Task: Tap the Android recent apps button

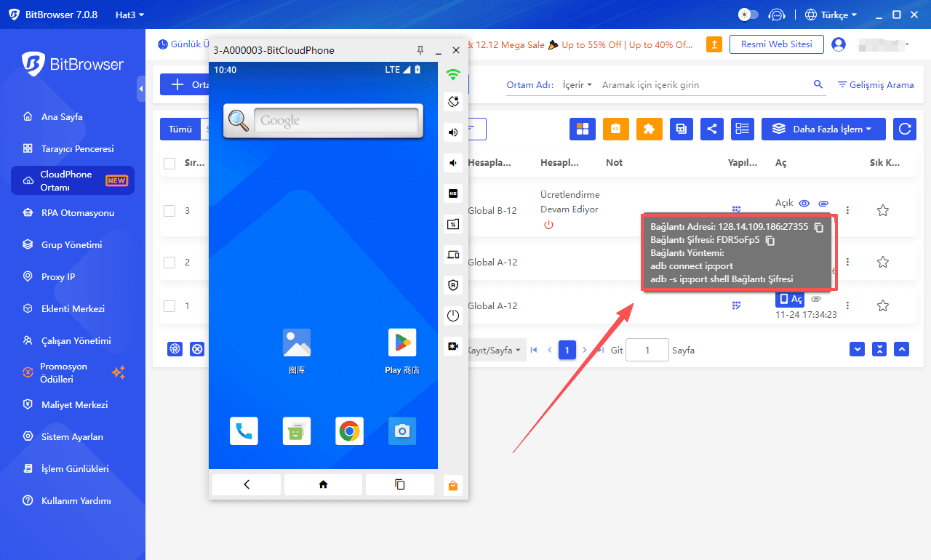Action: click(x=399, y=484)
